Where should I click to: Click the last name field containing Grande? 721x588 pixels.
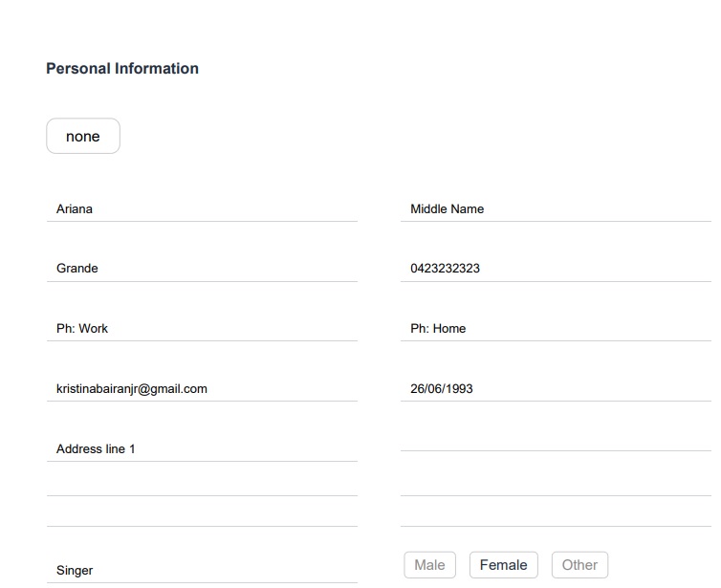tap(201, 269)
